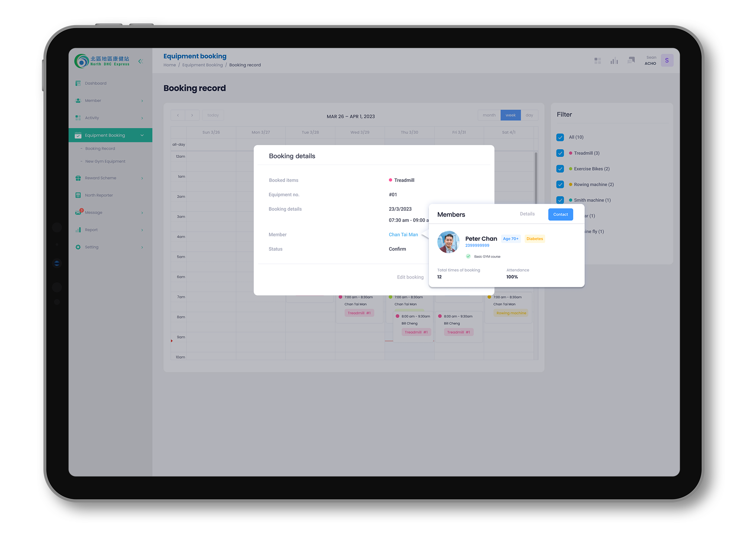This screenshot has width=742, height=560.
Task: Open Chan Tai Man member link
Action: click(x=403, y=235)
